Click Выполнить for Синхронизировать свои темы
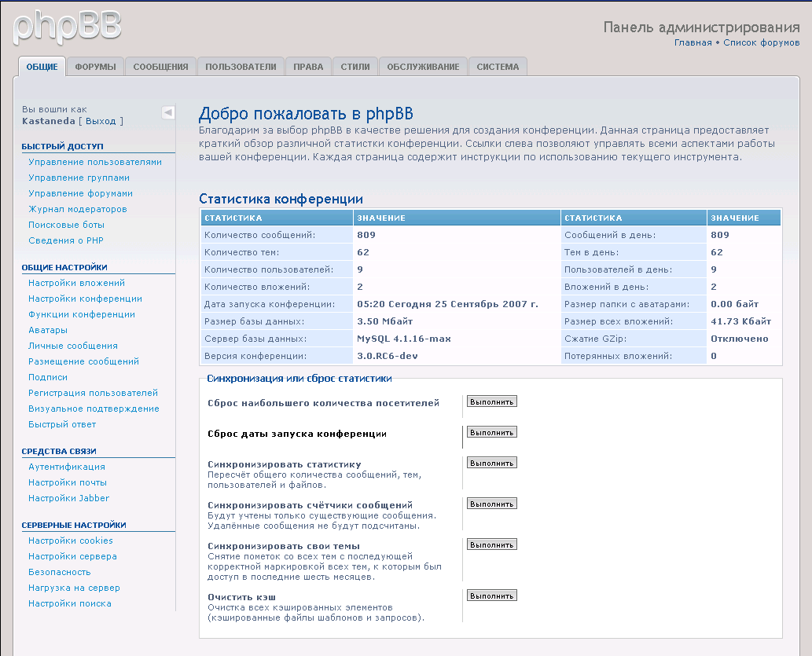The width and height of the screenshot is (812, 656). click(491, 544)
